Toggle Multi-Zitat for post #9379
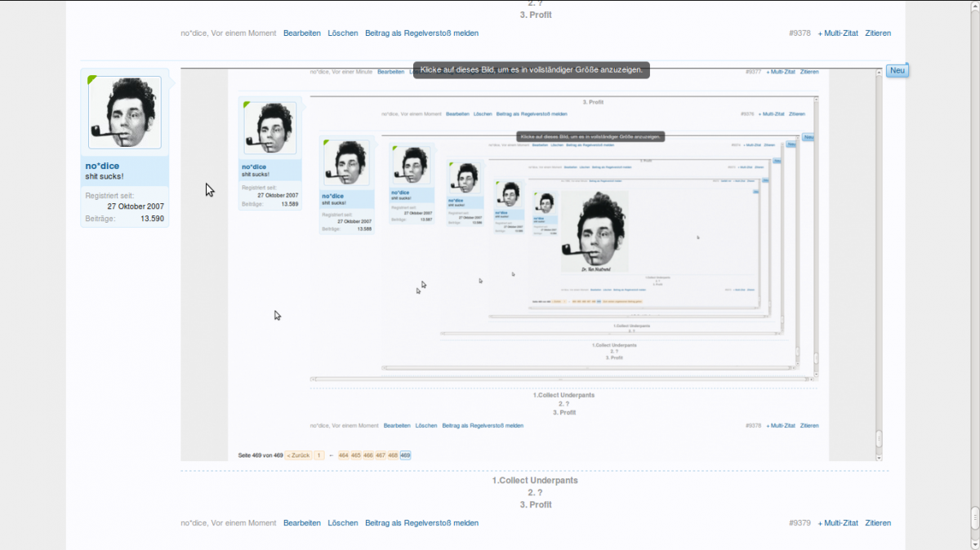 click(838, 523)
